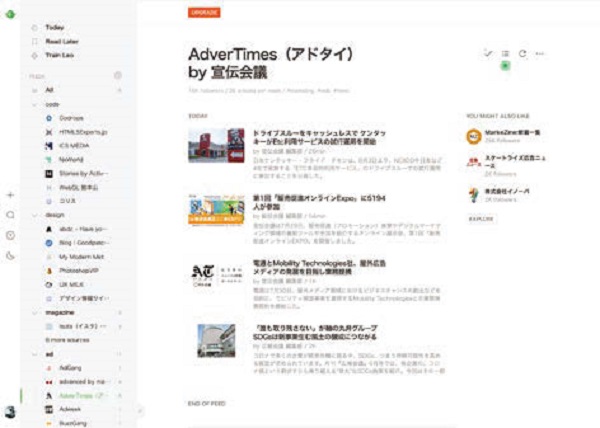The height and width of the screenshot is (428, 600).
Task: Open the online Expo article thumbnail
Action: coord(216,210)
